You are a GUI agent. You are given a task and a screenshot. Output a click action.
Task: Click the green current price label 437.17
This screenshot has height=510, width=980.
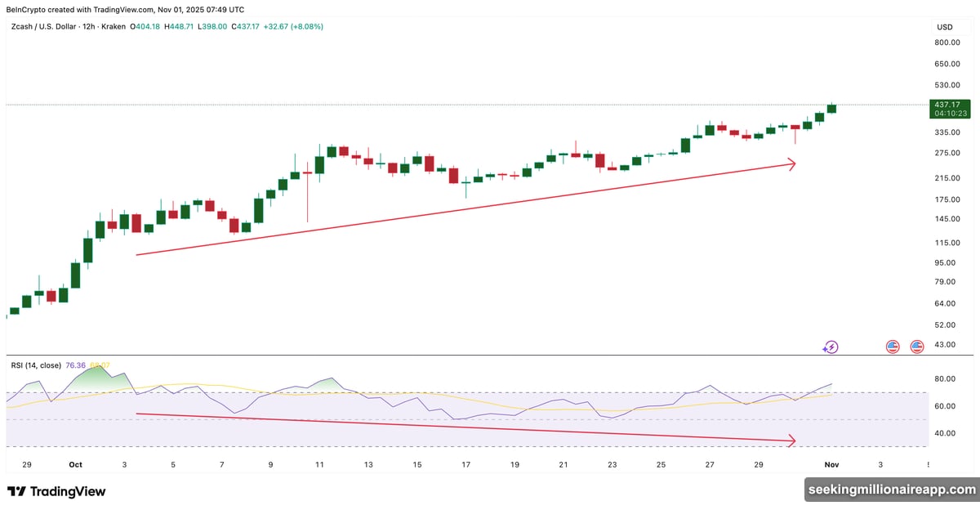click(x=947, y=105)
